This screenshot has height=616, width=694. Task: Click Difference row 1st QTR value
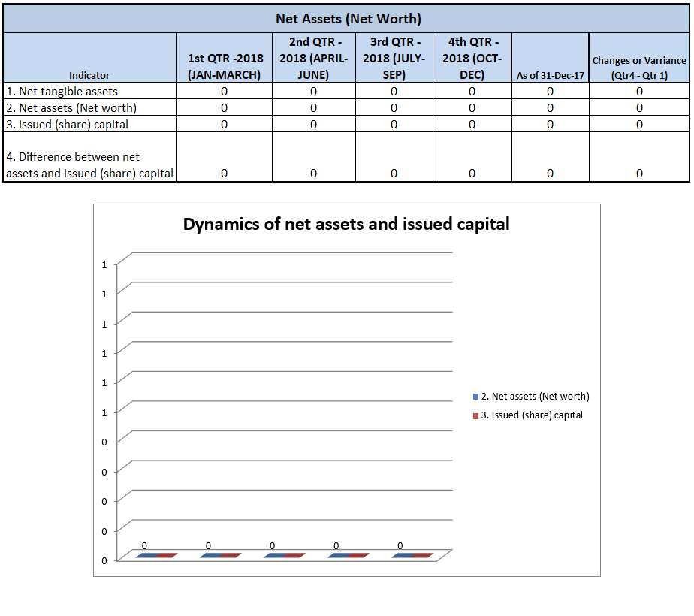pyautogui.click(x=224, y=173)
